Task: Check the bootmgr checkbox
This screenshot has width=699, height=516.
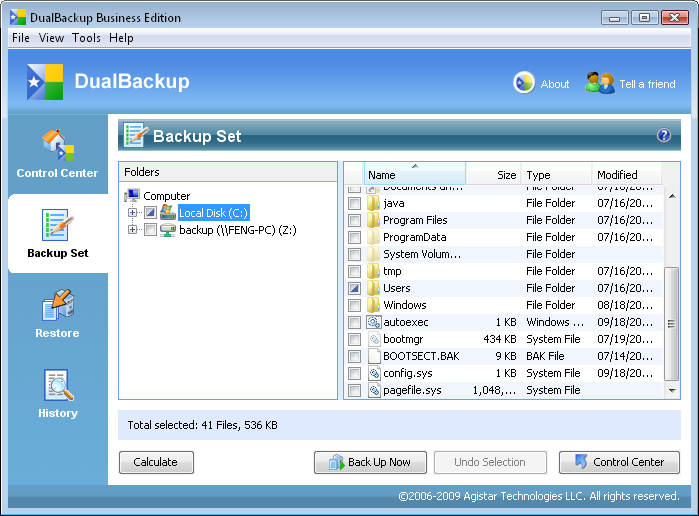Action: click(x=354, y=339)
